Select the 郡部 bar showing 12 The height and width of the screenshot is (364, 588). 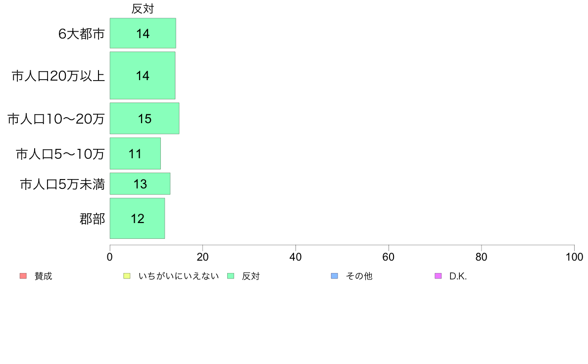click(x=137, y=219)
